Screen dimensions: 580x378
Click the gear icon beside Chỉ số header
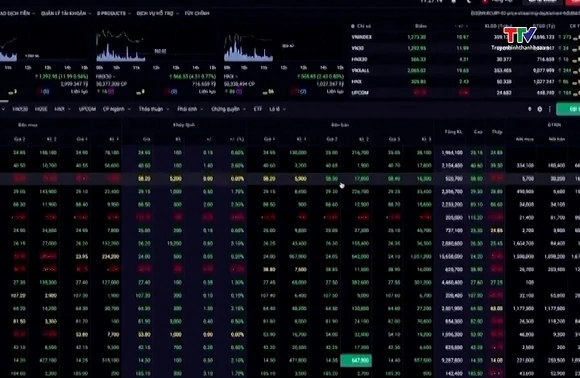[x=353, y=26]
